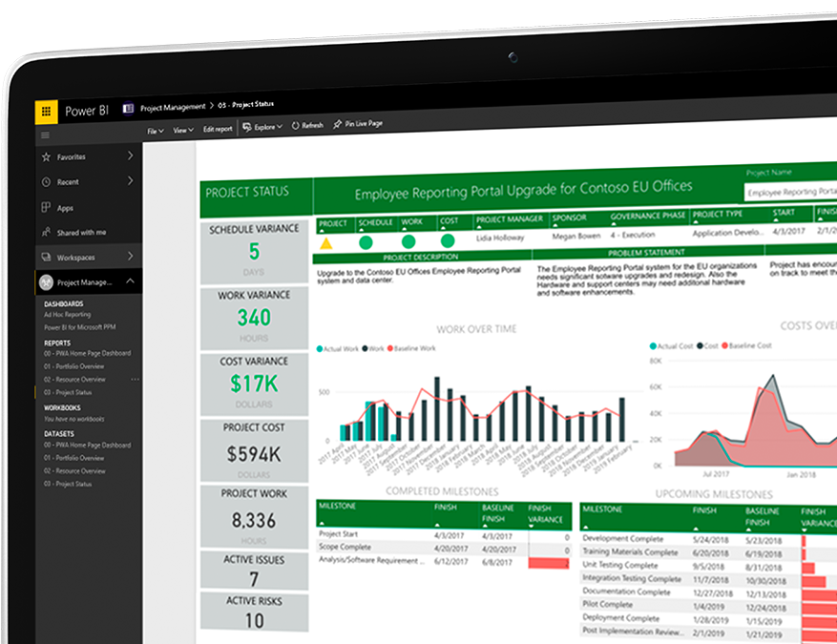Click the Work dark legend swatch
Image resolution: width=837 pixels, height=644 pixels.
click(x=366, y=348)
